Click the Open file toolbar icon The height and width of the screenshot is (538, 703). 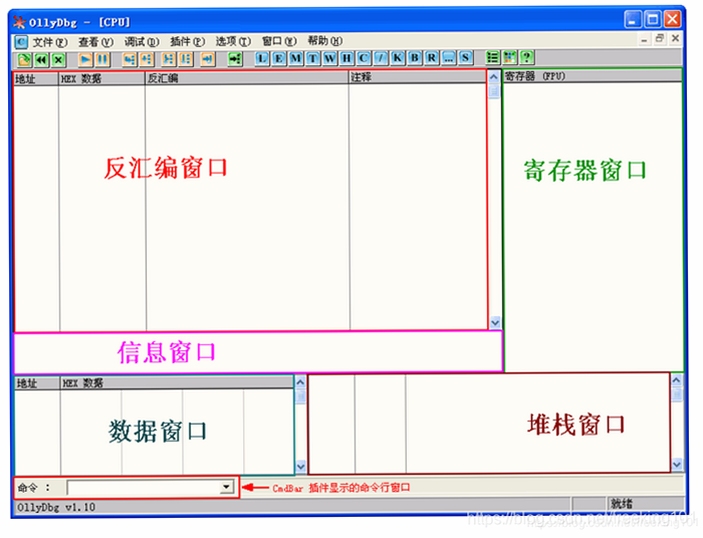click(24, 59)
